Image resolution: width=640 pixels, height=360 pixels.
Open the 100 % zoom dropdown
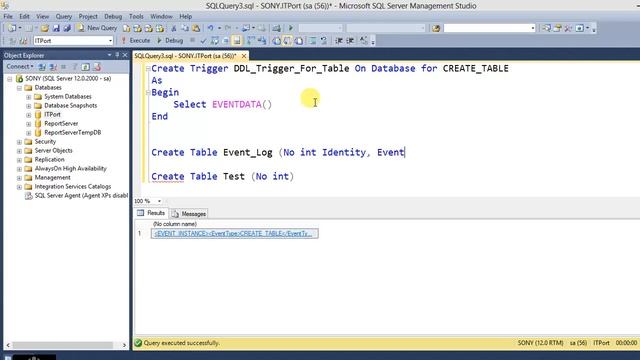(x=159, y=201)
